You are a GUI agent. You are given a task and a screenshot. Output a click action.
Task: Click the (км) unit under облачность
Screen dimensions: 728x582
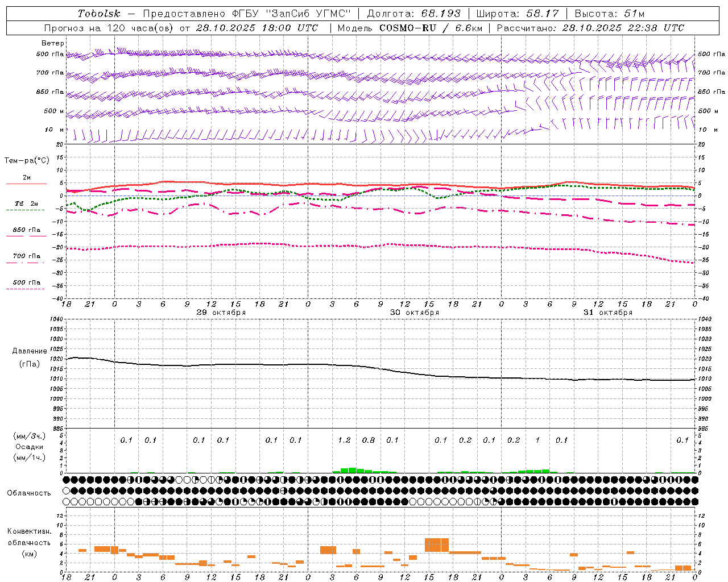(30, 554)
